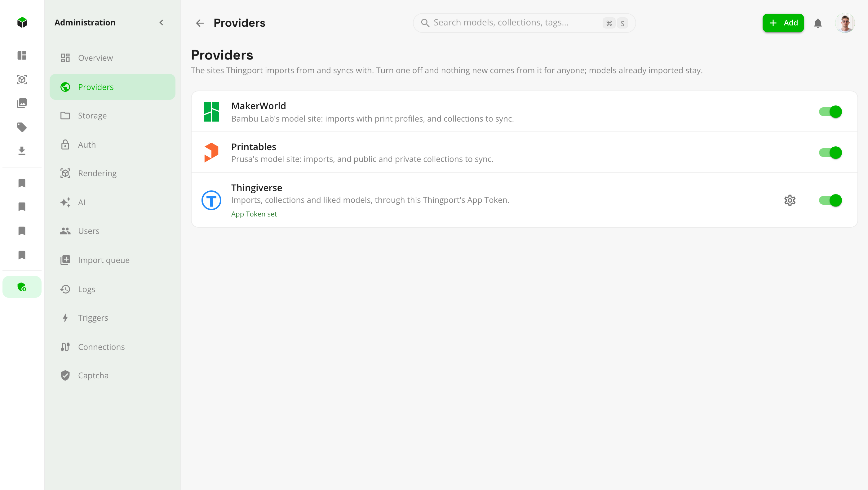Open Storage settings
This screenshot has height=490, width=868.
pos(113,116)
